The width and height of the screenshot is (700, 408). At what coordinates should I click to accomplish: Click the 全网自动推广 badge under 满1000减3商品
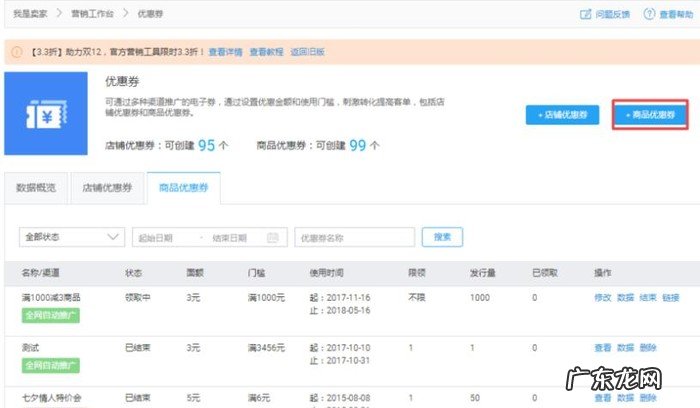pyautogui.click(x=51, y=316)
